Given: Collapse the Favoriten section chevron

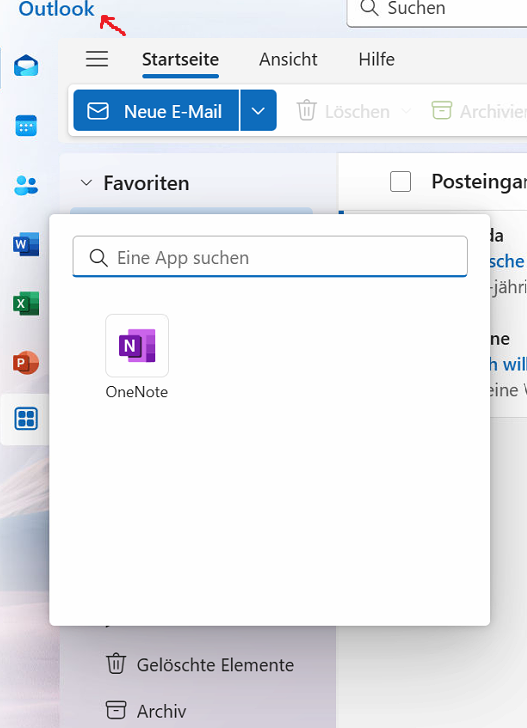Looking at the screenshot, I should (86, 183).
